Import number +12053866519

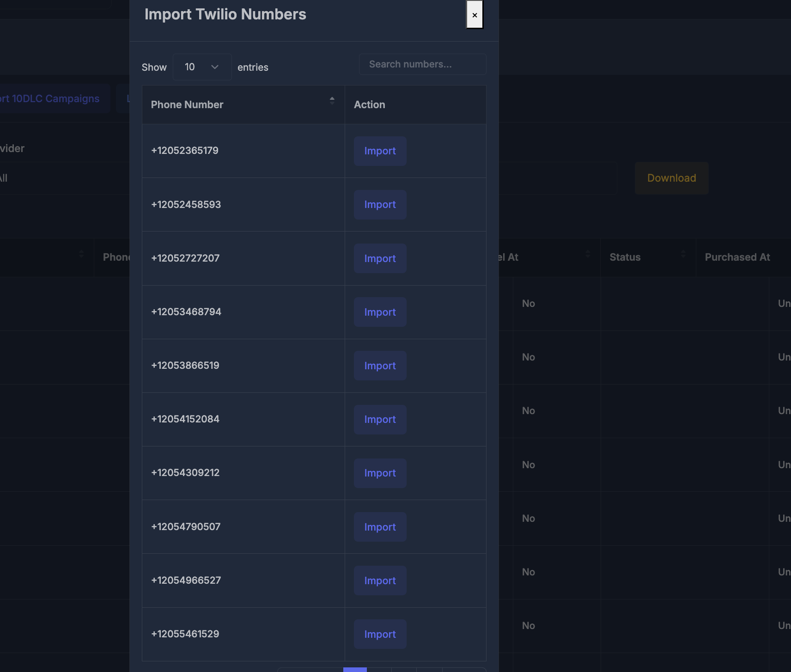380,366
